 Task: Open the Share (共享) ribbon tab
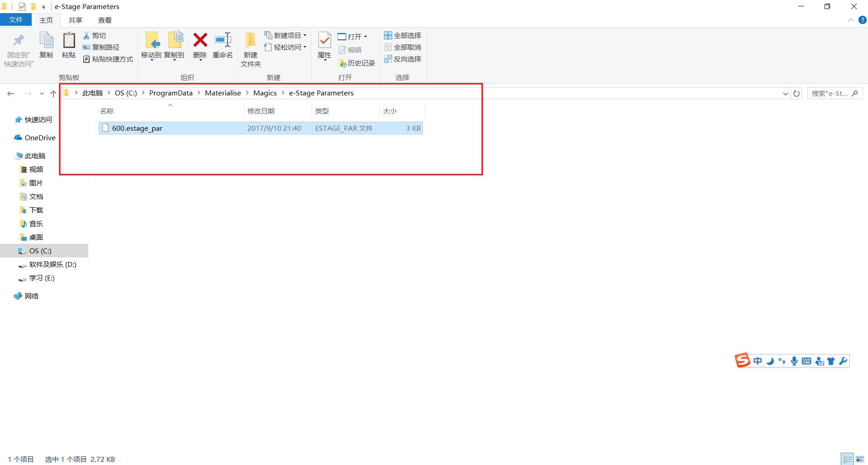tap(76, 20)
